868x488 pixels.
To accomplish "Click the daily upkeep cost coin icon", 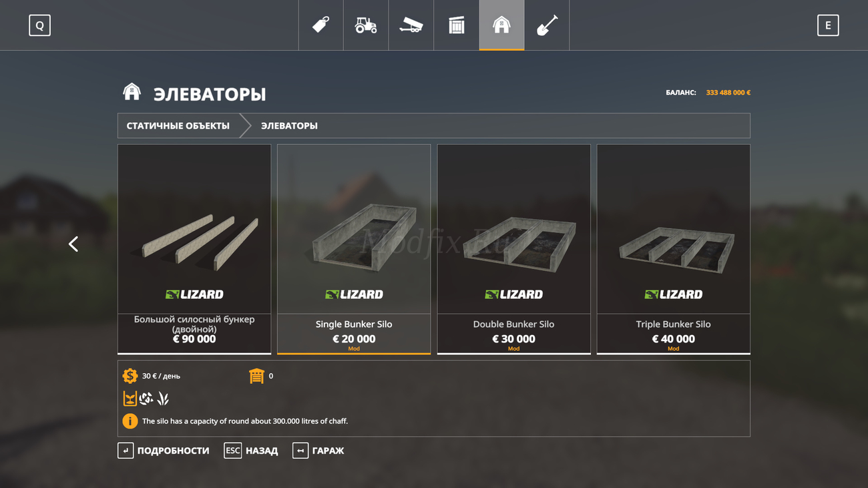I will pos(130,376).
